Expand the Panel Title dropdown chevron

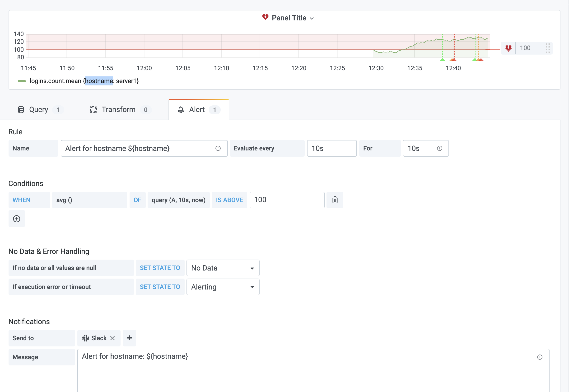(312, 18)
